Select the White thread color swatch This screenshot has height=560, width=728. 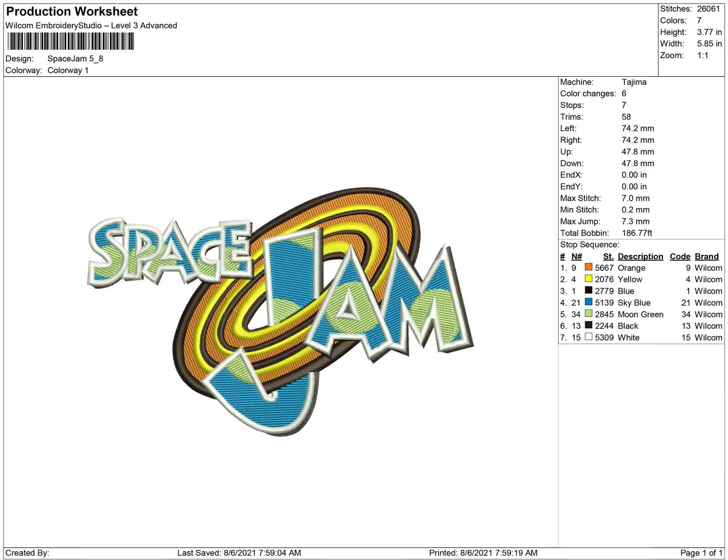[x=588, y=337]
